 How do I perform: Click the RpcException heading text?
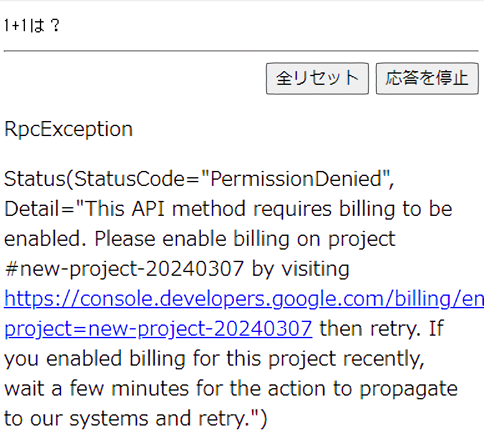pos(68,129)
